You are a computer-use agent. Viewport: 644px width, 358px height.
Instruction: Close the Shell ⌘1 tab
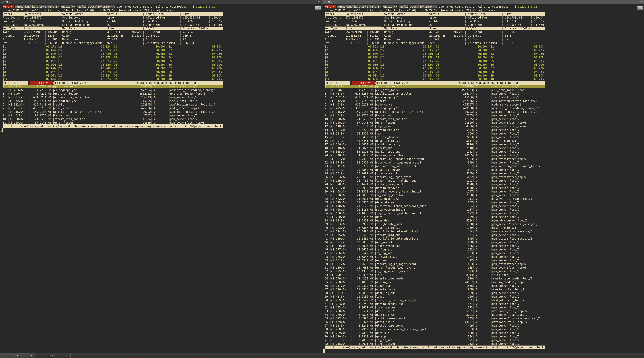coord(3,355)
